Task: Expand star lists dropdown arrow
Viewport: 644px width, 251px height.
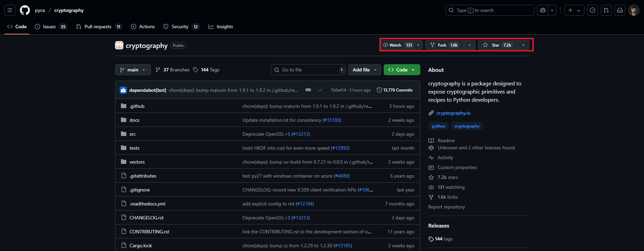Action: tap(523, 45)
